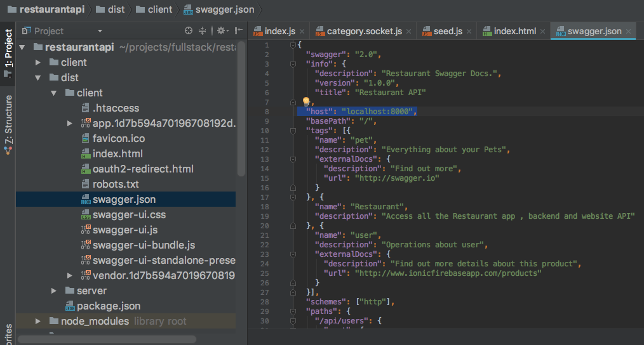Viewport: 644px width, 345px height.
Task: Click the collapse all icon in Project panel
Action: click(202, 31)
